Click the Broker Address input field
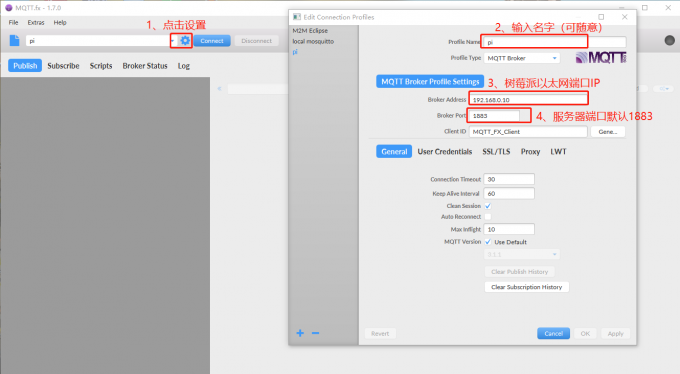 point(528,99)
